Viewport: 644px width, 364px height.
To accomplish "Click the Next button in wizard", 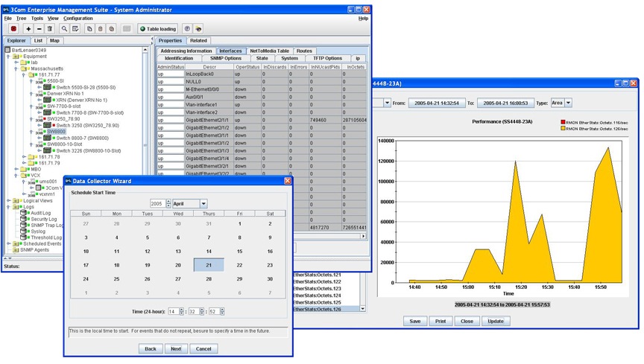I will (176, 349).
